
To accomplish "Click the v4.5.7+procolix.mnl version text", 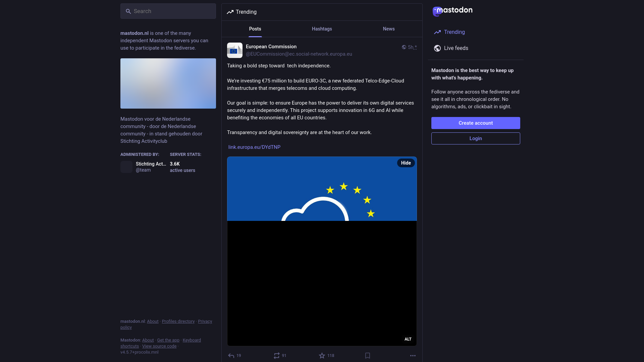I will pyautogui.click(x=139, y=352).
